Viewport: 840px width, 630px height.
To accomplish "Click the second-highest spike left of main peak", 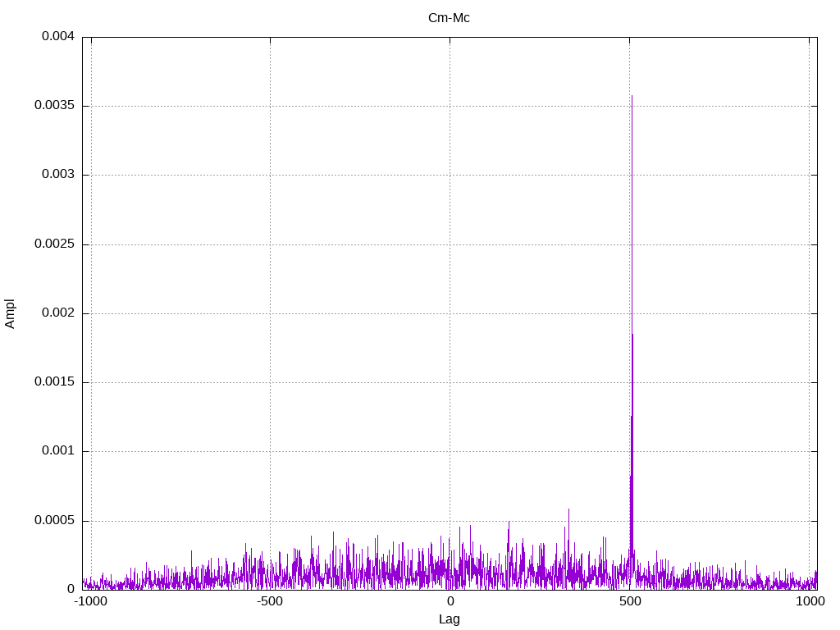I will pos(568,510).
